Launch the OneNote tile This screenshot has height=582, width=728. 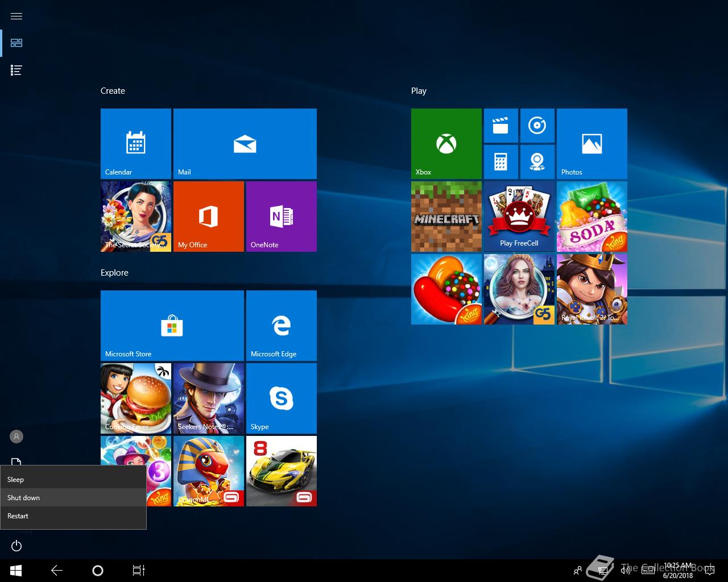282,217
